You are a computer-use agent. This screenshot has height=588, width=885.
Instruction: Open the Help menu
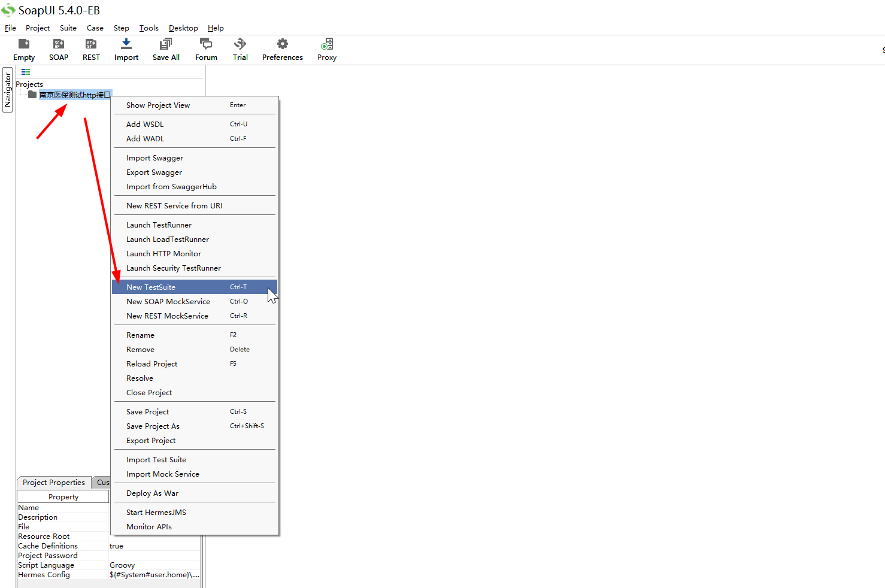pyautogui.click(x=216, y=28)
